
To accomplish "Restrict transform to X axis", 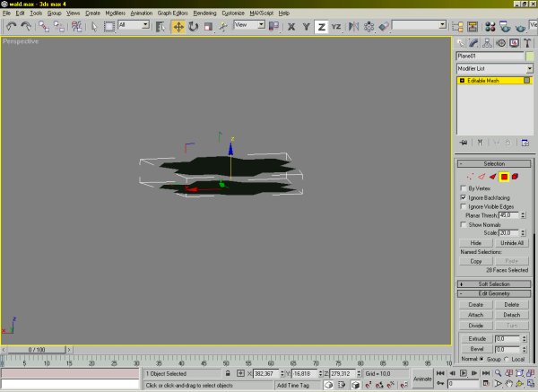I will click(x=292, y=27).
